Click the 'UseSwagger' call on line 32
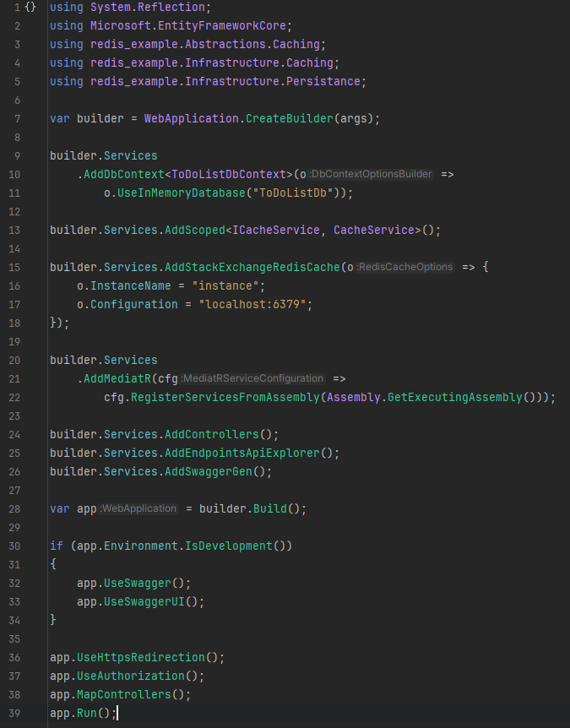Screen dimensions: 570x728 (x=138, y=583)
